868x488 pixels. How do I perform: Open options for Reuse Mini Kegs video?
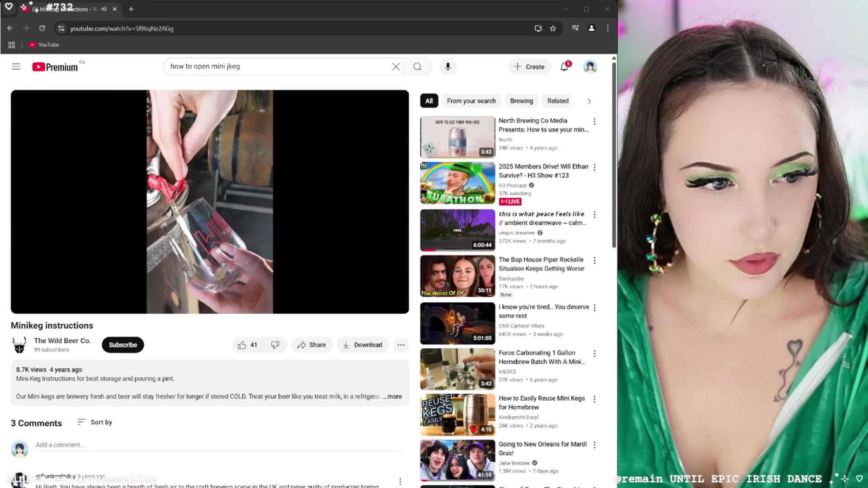[594, 399]
